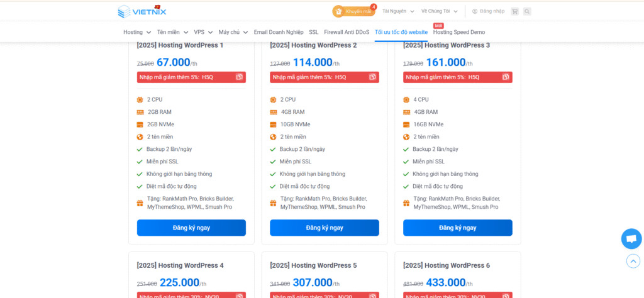Click the Vietnix logo
Screen dimensions: 644x298
[142, 11]
